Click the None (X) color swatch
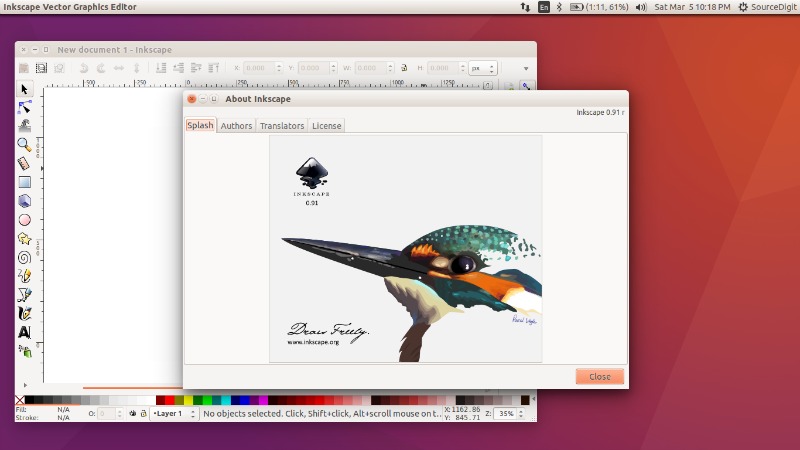The image size is (800, 450). (x=20, y=400)
